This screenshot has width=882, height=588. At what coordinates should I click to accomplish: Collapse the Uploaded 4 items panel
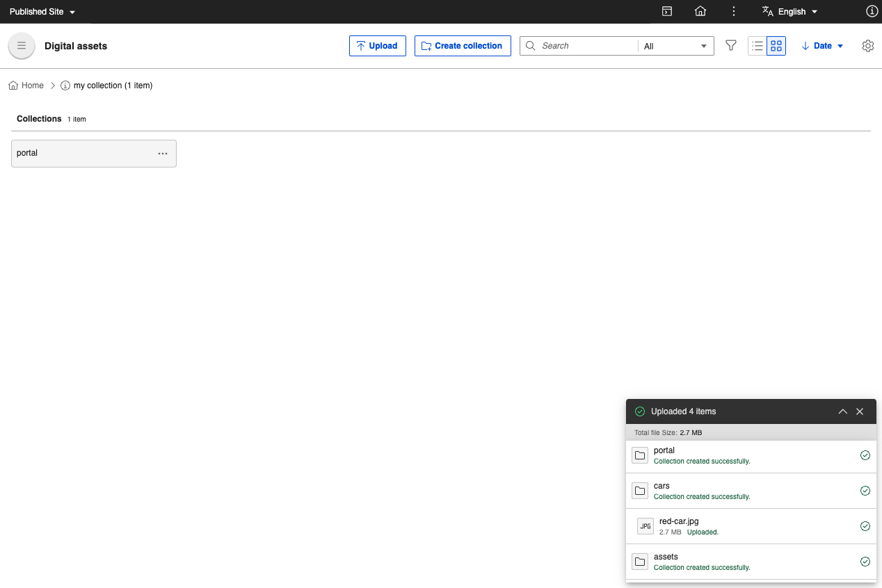click(842, 411)
